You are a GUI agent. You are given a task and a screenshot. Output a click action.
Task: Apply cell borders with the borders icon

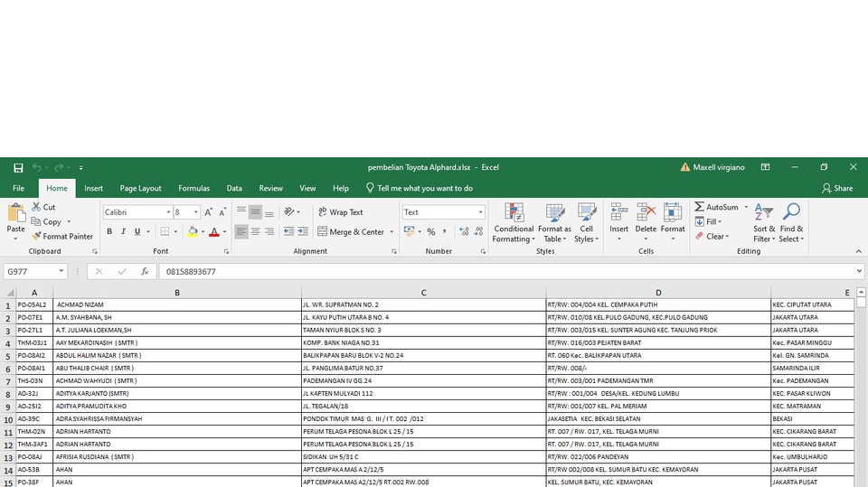tap(165, 232)
